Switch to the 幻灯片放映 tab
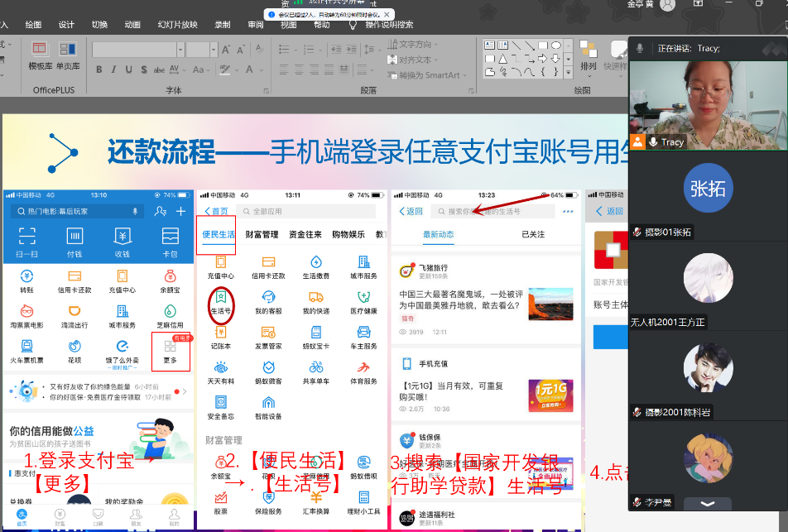 [177, 25]
